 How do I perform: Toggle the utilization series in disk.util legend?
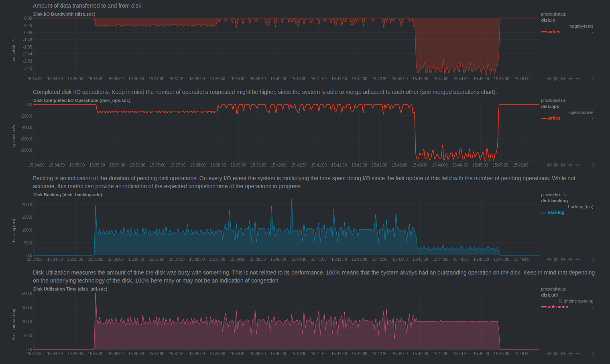click(558, 307)
